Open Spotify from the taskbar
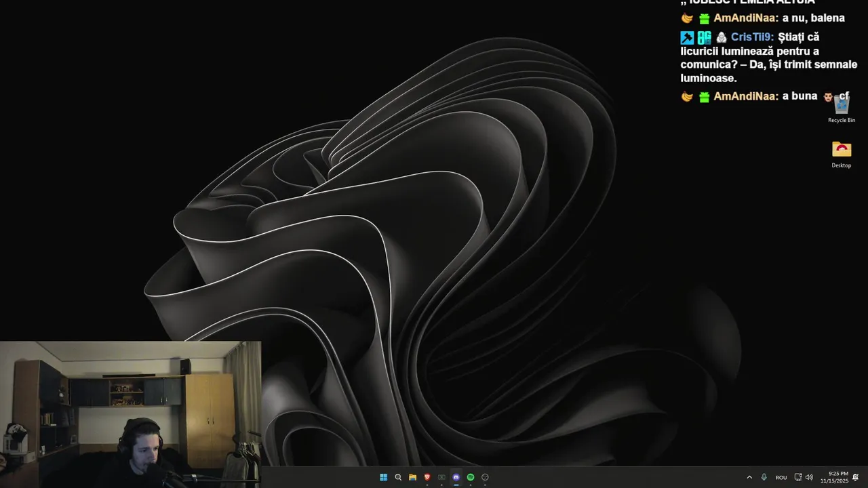The width and height of the screenshot is (868, 488). tap(471, 477)
